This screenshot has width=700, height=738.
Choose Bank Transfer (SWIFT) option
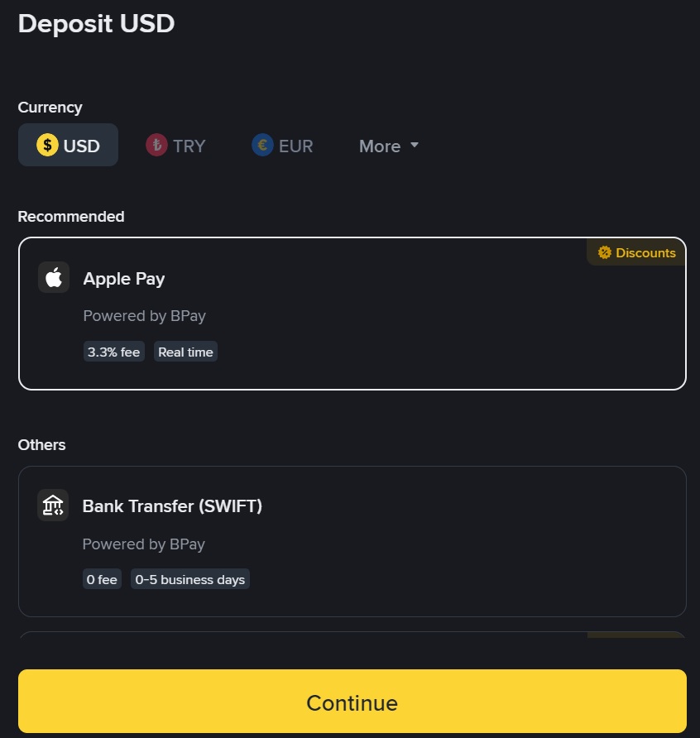pos(352,541)
